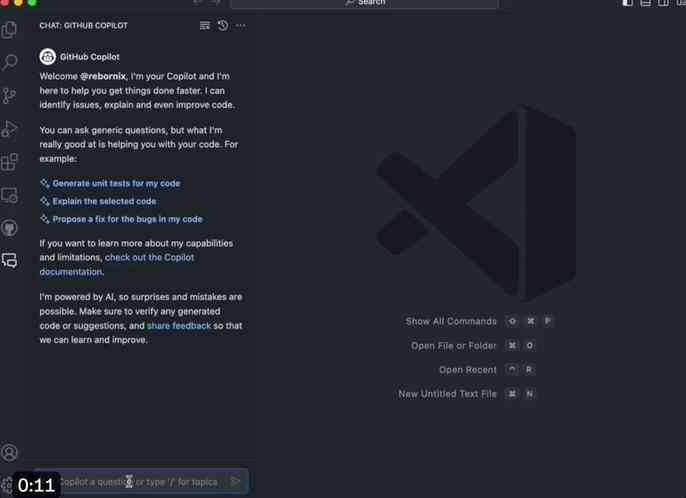Click 'Generate unit tests for my code'
The height and width of the screenshot is (498, 686).
point(116,183)
